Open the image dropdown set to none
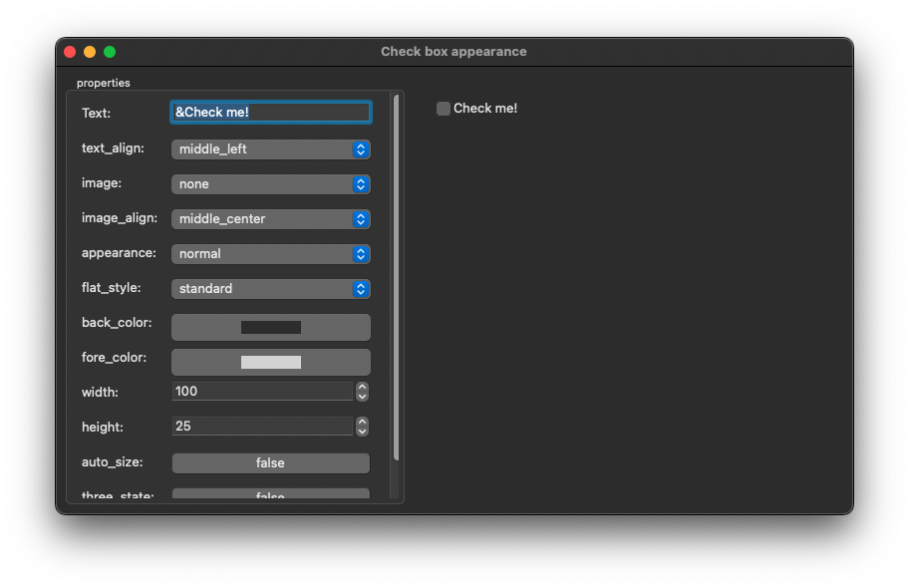This screenshot has height=588, width=909. pos(270,184)
